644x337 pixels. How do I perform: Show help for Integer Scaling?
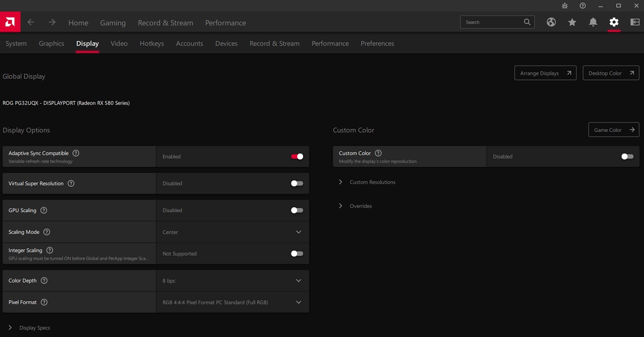(x=50, y=250)
